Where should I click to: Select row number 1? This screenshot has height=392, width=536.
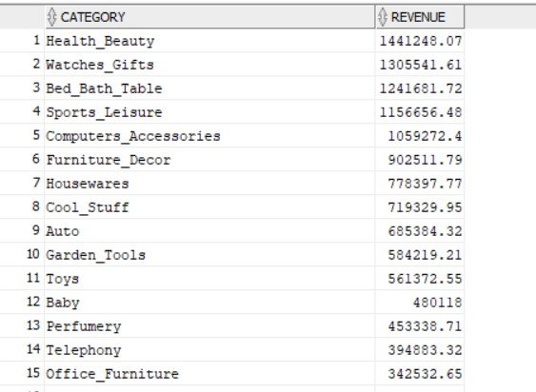37,40
